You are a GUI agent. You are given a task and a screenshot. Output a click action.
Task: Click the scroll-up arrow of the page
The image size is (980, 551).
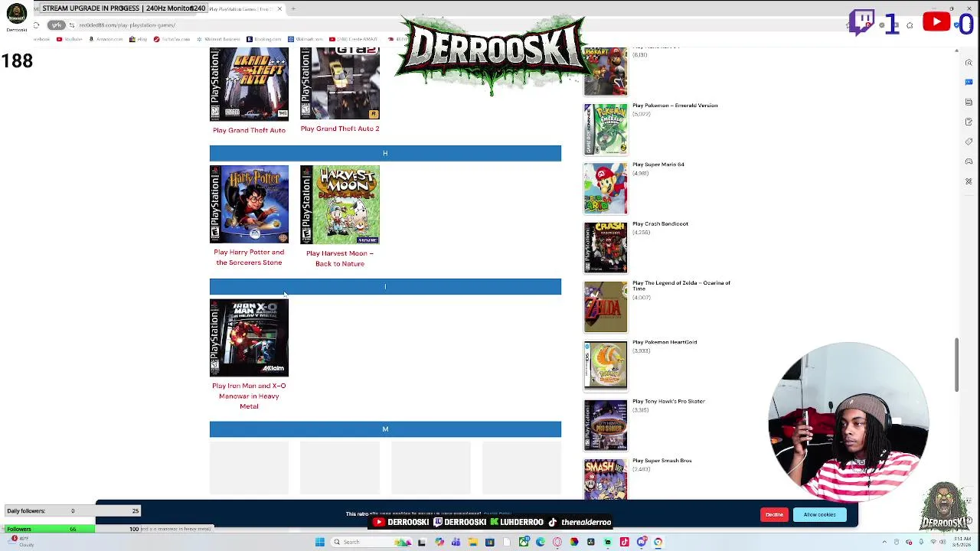point(956,51)
